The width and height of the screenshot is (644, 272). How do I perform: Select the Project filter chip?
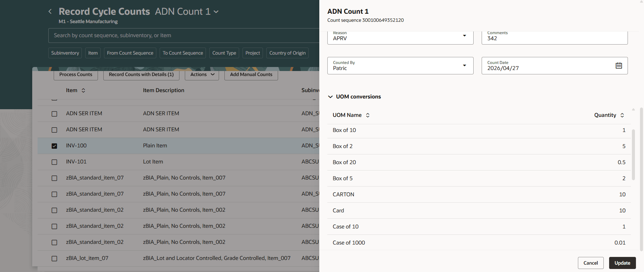(253, 53)
